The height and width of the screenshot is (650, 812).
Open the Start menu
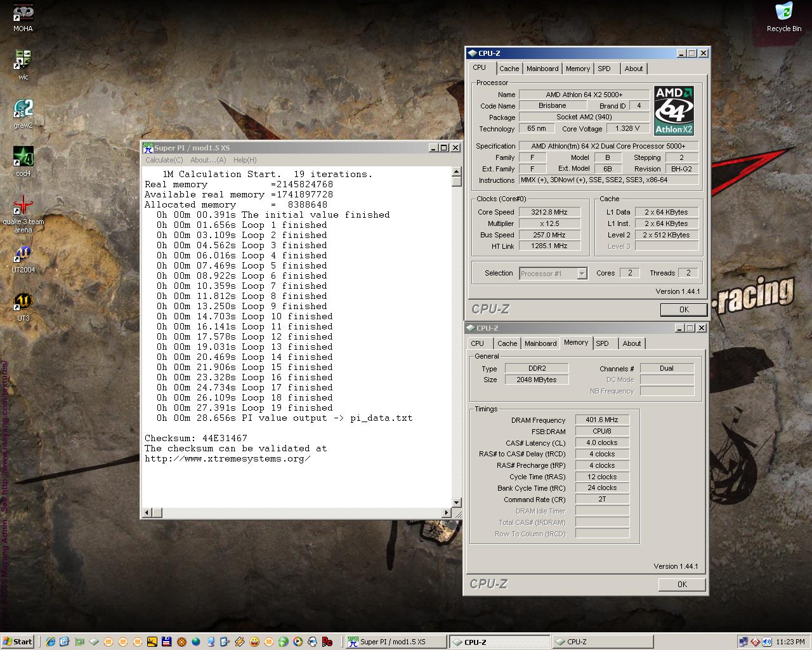pos(18,642)
